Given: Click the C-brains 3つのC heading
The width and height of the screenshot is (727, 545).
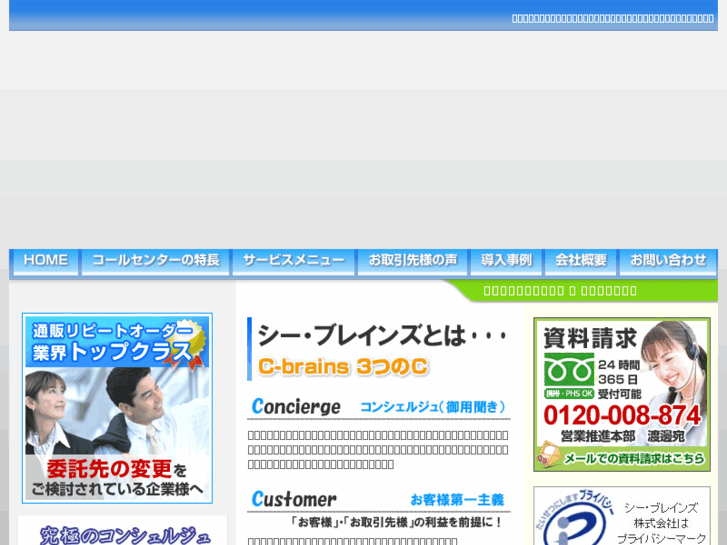Looking at the screenshot, I should pyautogui.click(x=343, y=367).
